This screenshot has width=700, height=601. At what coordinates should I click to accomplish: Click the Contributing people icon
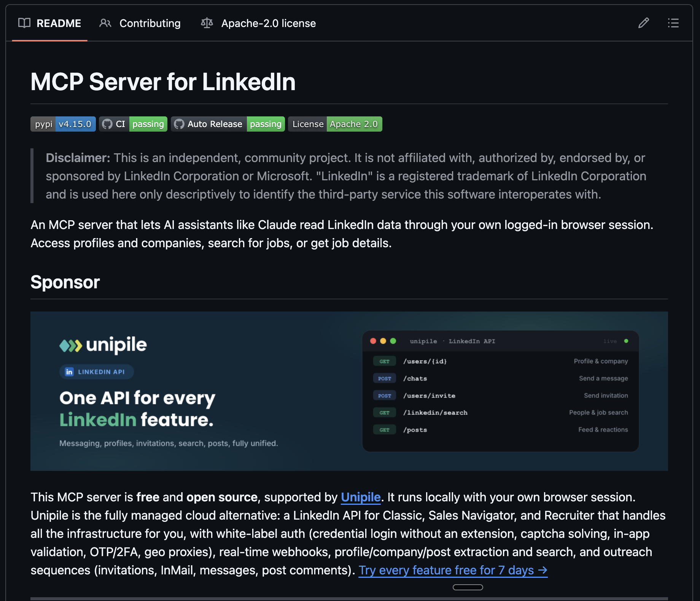pyautogui.click(x=105, y=23)
